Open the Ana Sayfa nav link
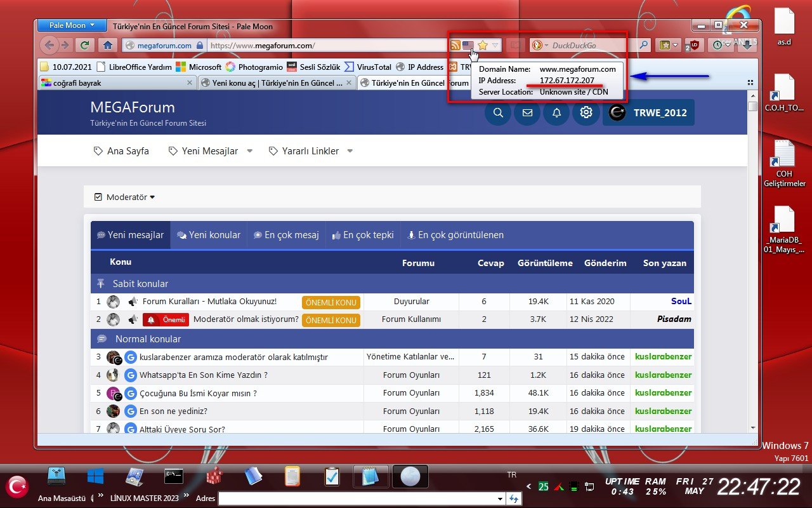 (121, 151)
